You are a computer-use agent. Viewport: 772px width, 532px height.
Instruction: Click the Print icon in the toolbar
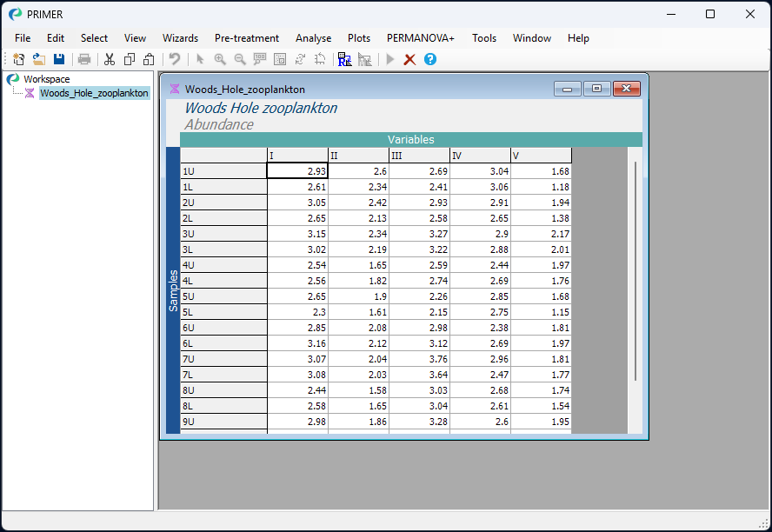[84, 59]
